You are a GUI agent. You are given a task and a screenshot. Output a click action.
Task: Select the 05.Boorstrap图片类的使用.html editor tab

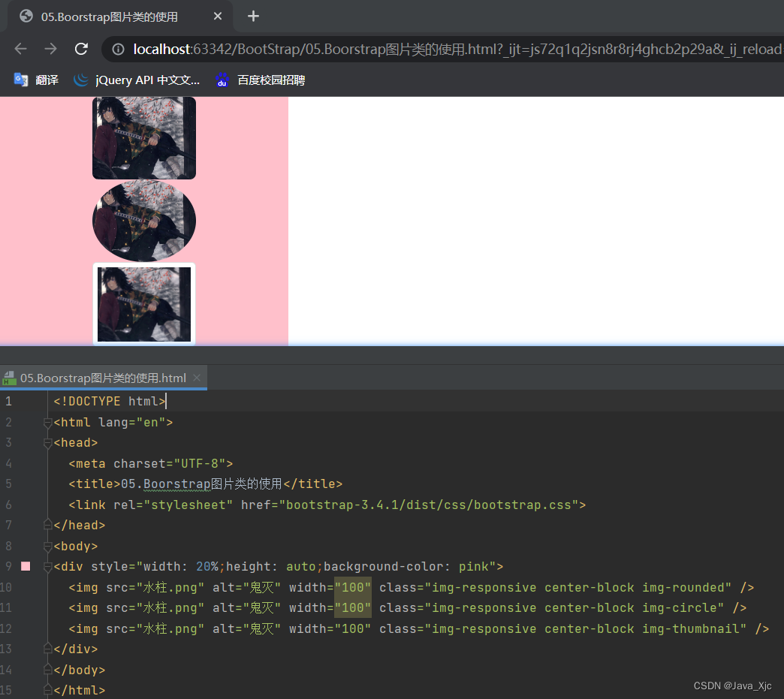(103, 378)
